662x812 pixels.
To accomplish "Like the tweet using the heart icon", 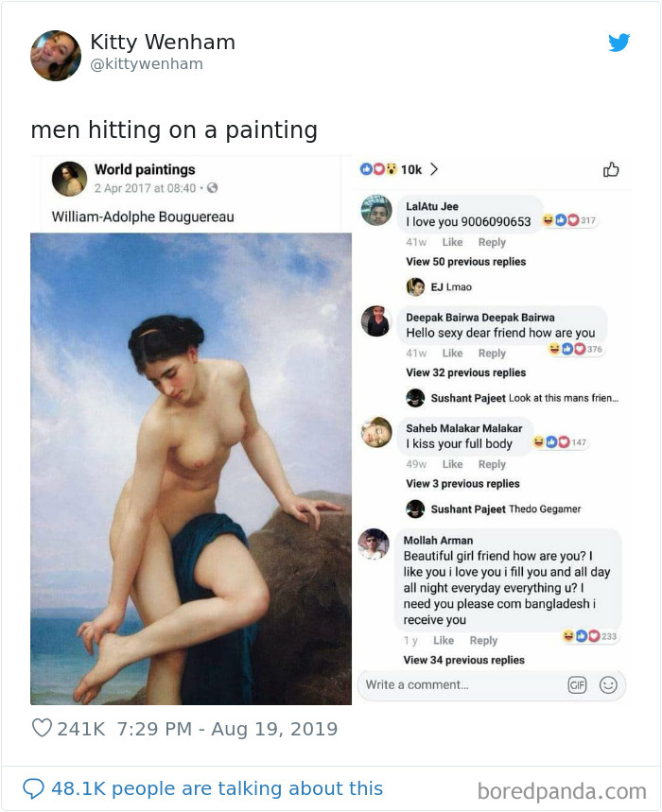I will (42, 729).
